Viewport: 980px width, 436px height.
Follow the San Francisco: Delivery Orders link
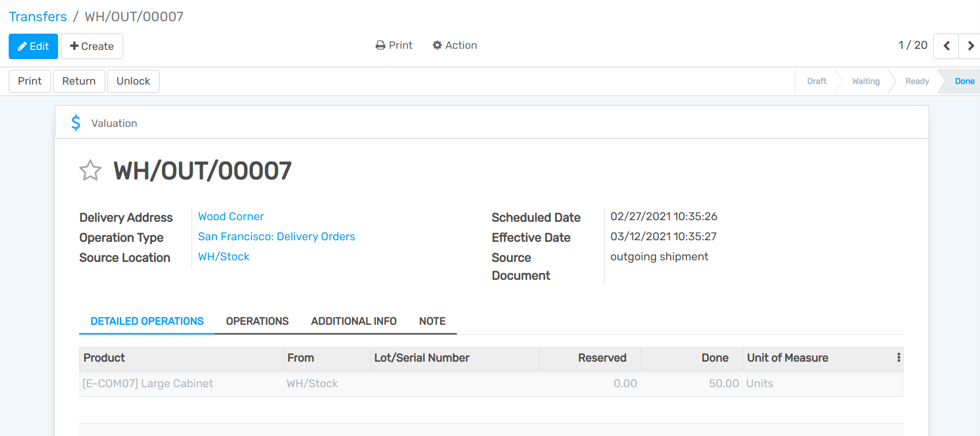276,236
